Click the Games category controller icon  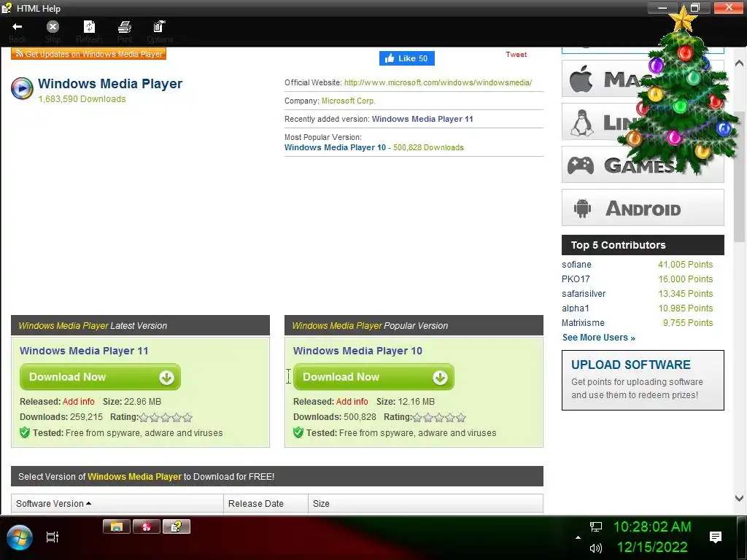pyautogui.click(x=580, y=166)
